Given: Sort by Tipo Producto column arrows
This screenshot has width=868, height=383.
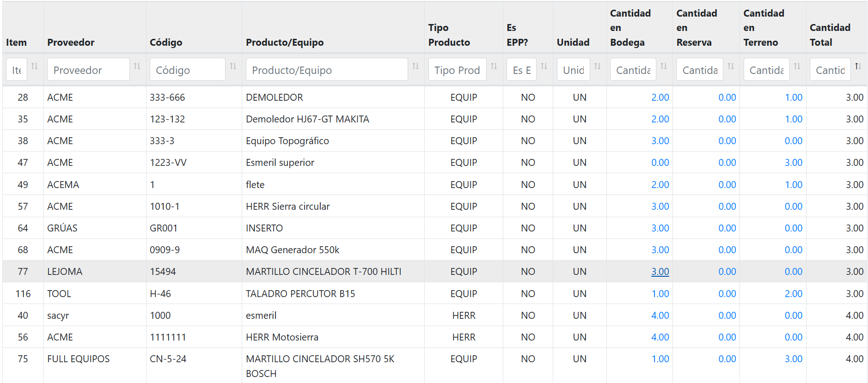Looking at the screenshot, I should click(x=494, y=67).
